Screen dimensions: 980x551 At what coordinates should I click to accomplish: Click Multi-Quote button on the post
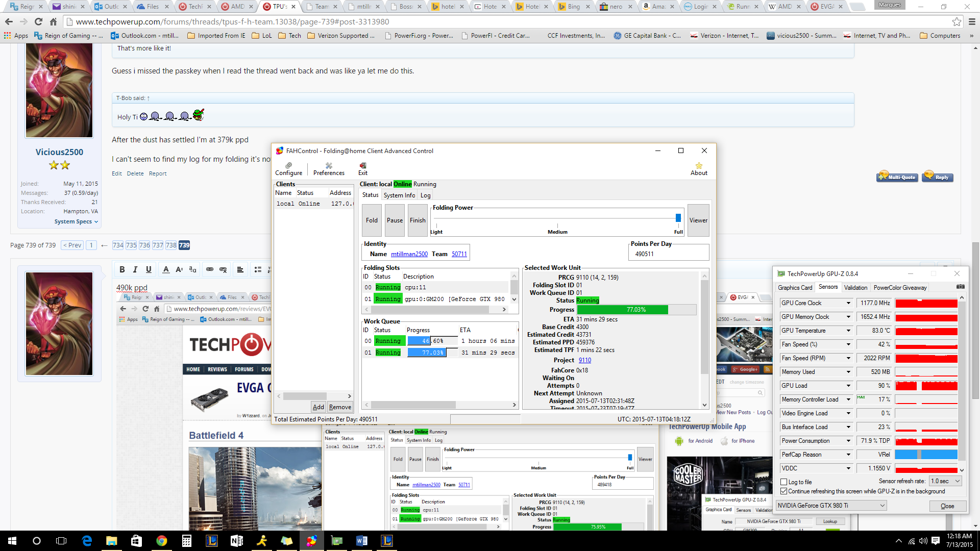[x=897, y=177]
